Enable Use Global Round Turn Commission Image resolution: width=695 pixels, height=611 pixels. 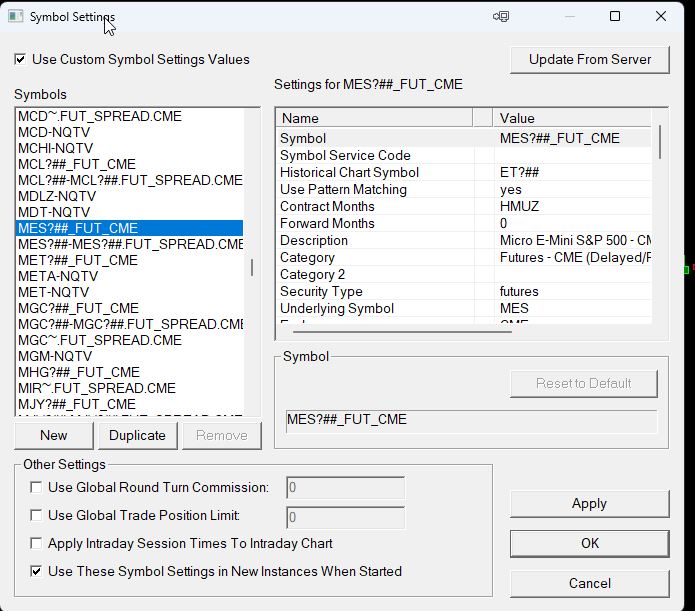pyautogui.click(x=36, y=487)
